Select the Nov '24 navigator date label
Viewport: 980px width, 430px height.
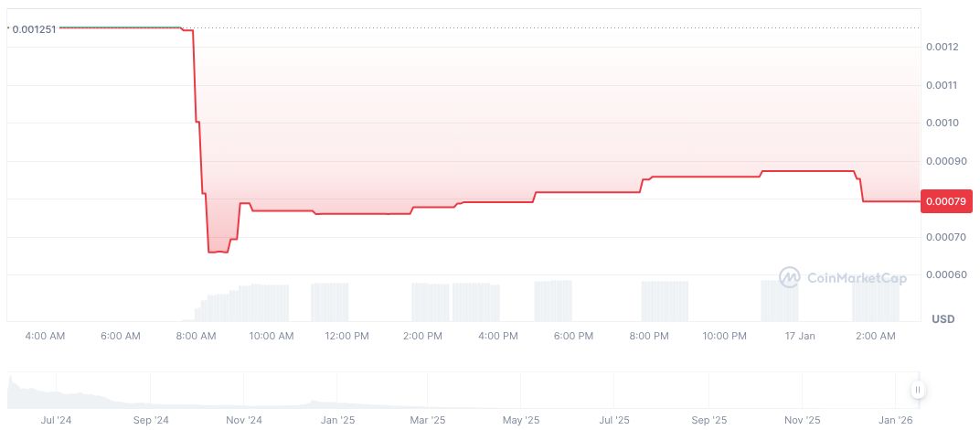[243, 421]
